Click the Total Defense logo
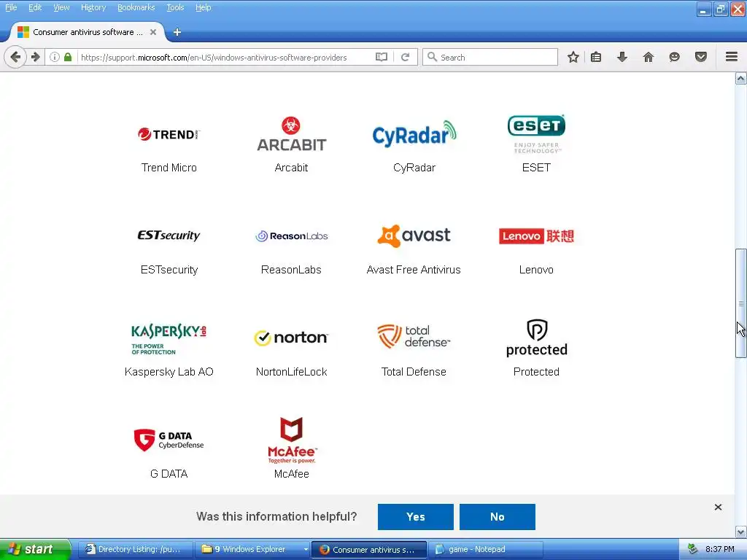747x560 pixels. click(414, 336)
